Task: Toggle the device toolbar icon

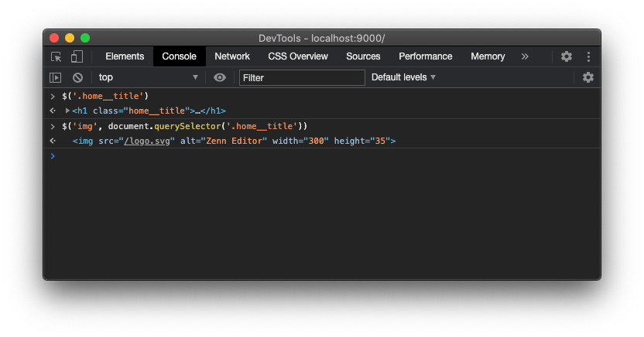Action: 77,56
